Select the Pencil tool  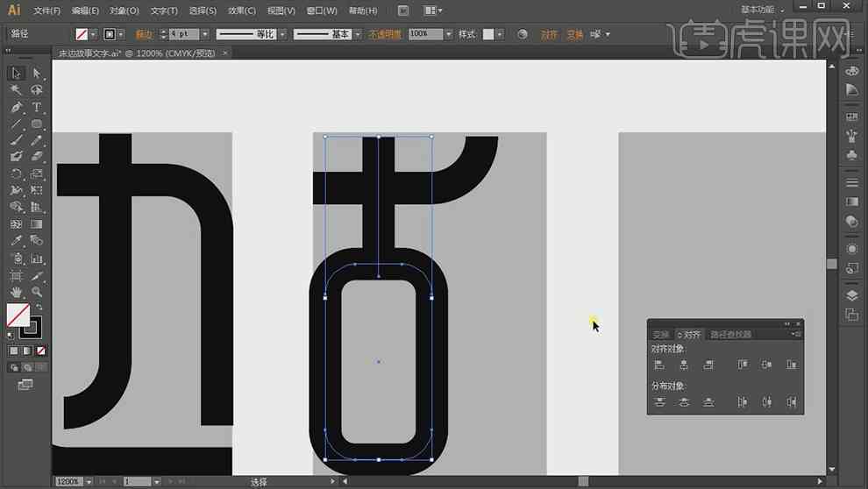(37, 140)
